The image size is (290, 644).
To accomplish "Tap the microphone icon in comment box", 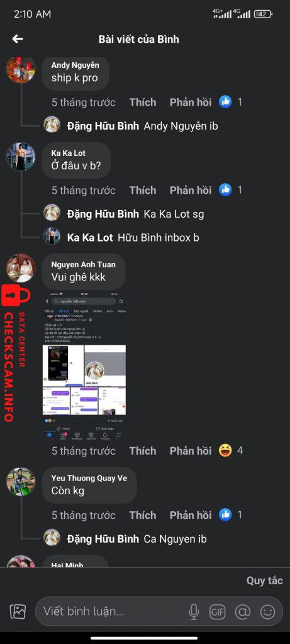I will (194, 612).
